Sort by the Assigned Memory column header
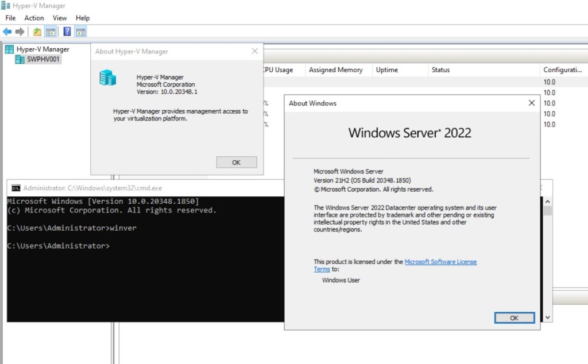This screenshot has height=364, width=588. pos(335,70)
